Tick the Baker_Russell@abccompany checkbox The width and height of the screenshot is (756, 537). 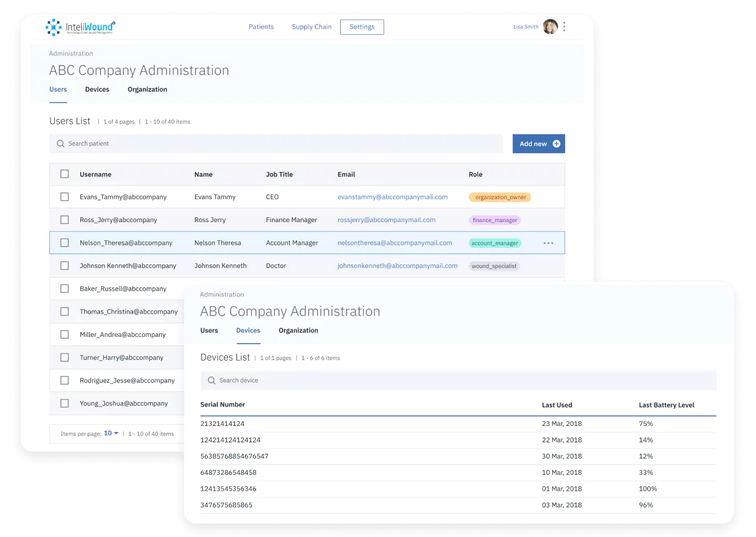pos(65,289)
